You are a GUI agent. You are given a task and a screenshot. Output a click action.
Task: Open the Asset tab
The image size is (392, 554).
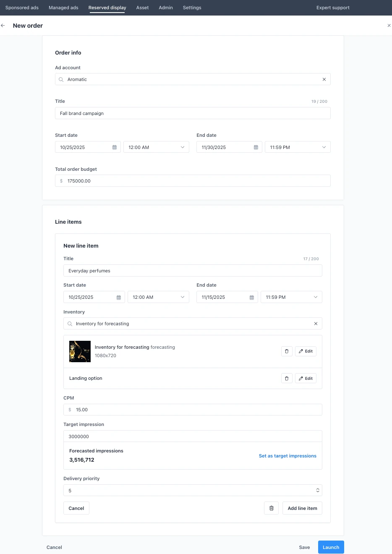pos(142,8)
